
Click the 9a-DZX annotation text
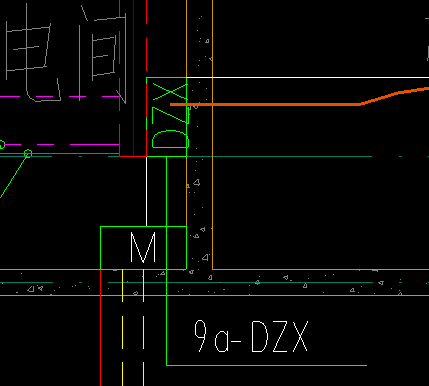[251, 336]
